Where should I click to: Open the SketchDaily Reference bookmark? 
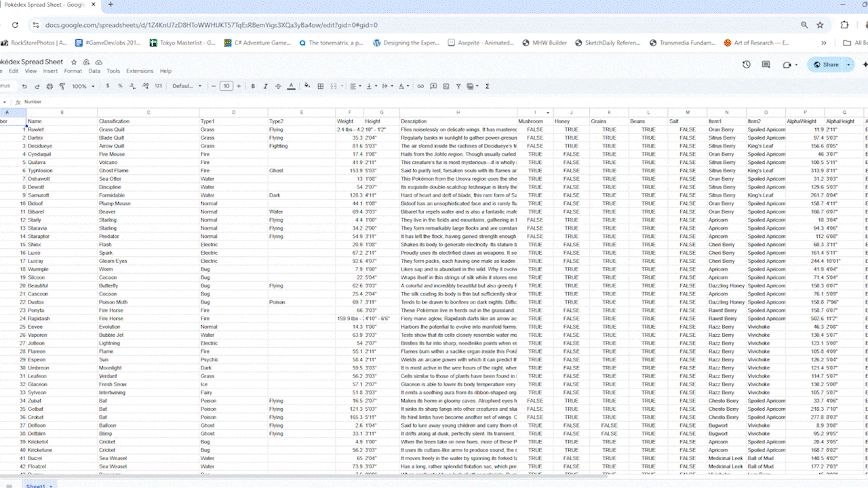[x=608, y=43]
